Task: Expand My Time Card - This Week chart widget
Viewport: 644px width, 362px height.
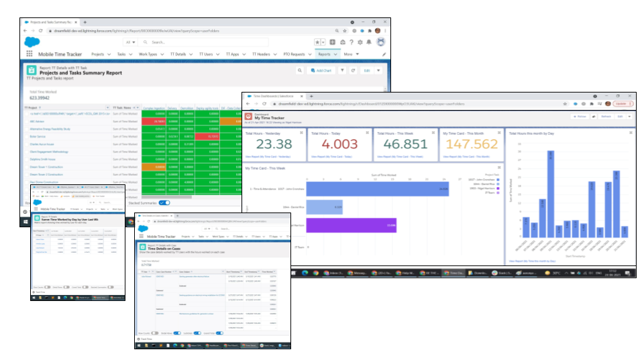Action: point(499,168)
